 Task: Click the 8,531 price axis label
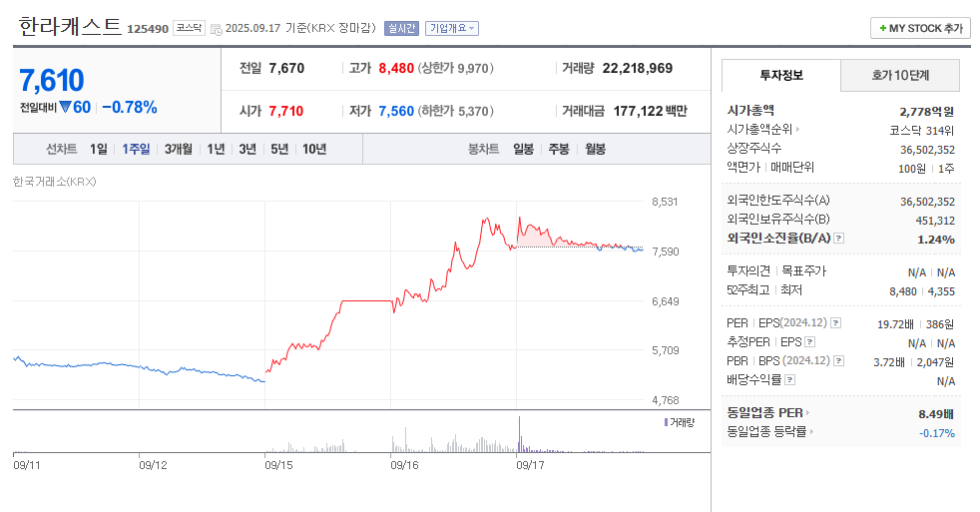[x=665, y=202]
